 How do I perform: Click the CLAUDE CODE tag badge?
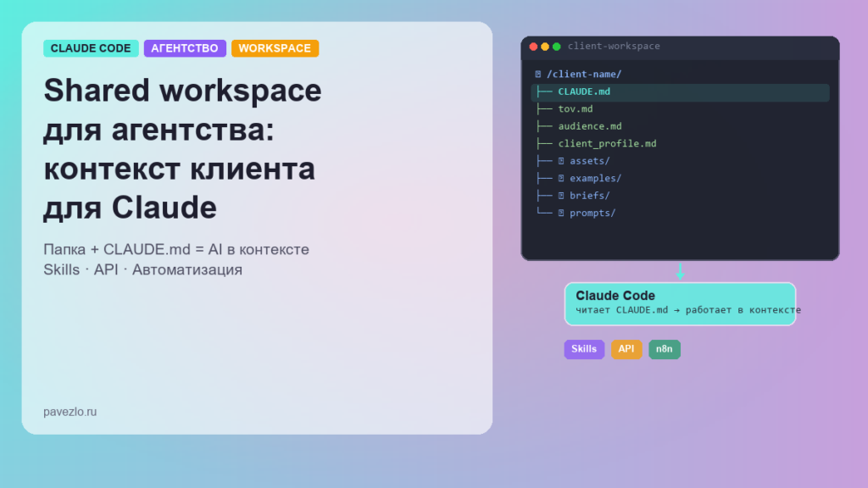pos(91,48)
